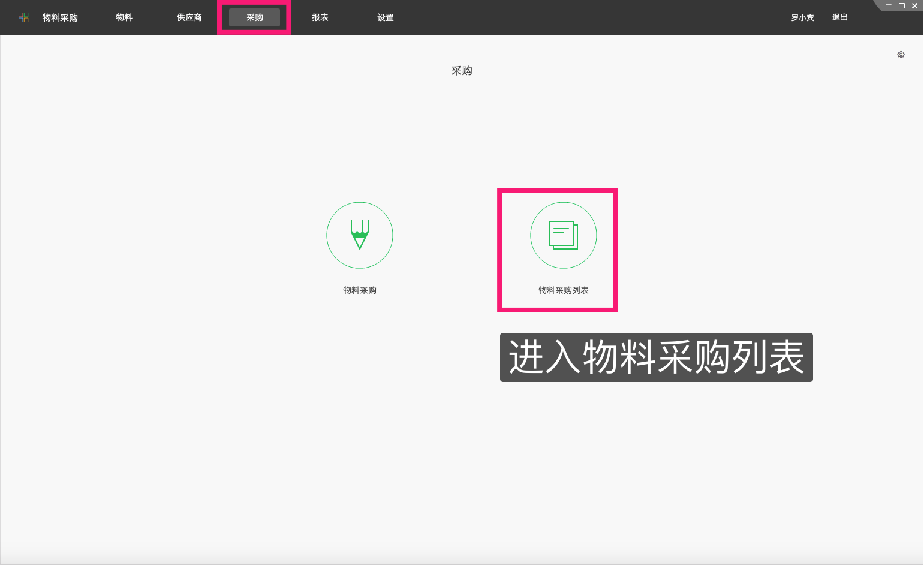The height and width of the screenshot is (565, 924).
Task: Click the app launcher squares icon
Action: click(23, 17)
